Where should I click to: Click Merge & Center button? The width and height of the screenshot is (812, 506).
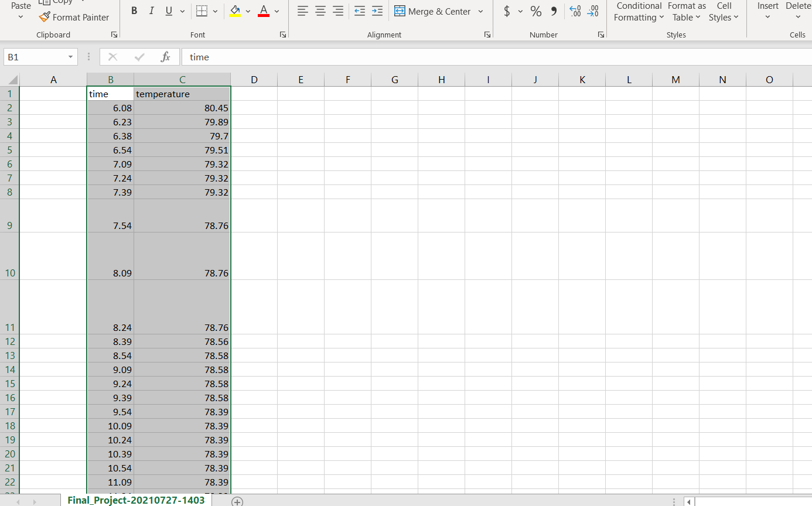tap(432, 11)
